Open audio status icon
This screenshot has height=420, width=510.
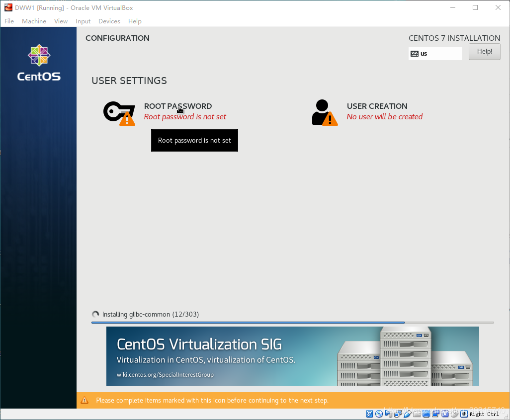388,414
